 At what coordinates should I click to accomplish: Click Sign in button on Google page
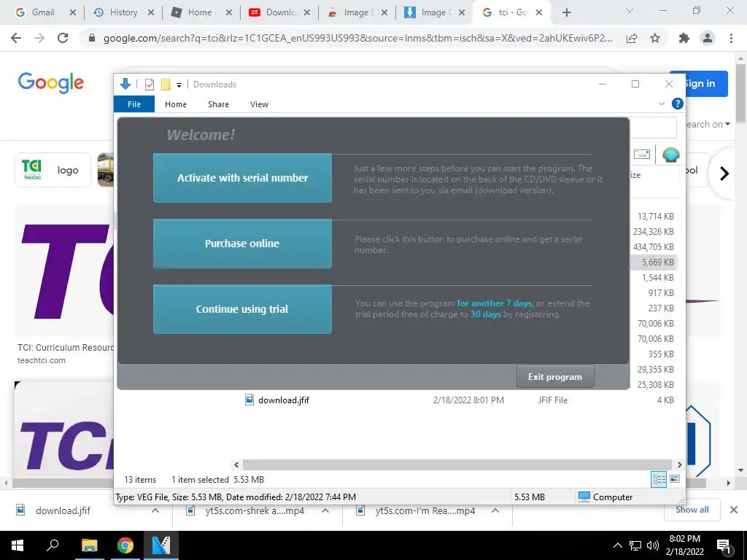(x=706, y=84)
